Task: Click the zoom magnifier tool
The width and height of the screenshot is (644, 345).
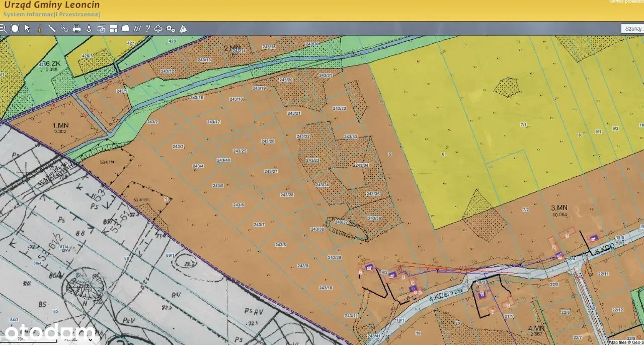Action: [3, 29]
